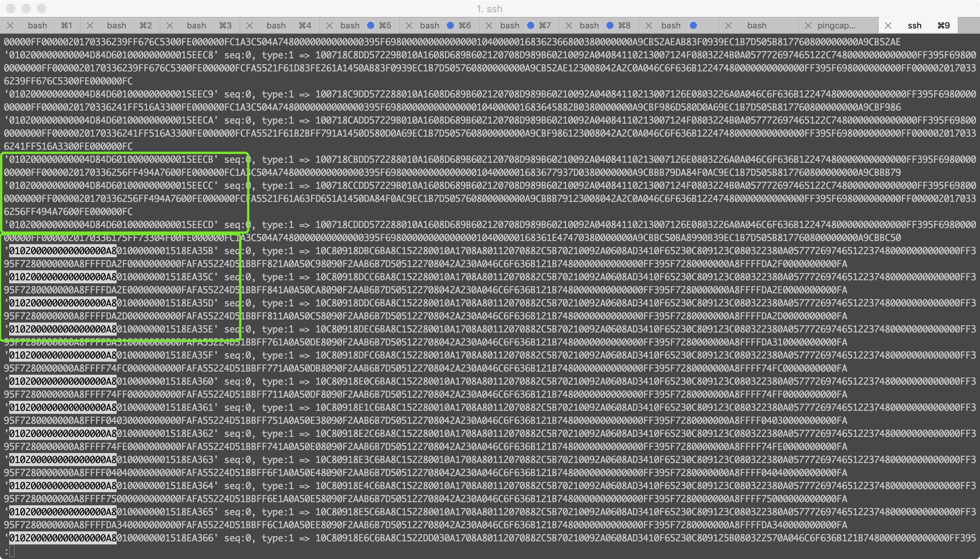Viewport: 980px width, 559px height.
Task: Open bash tab left of pingcap
Action: point(756,26)
